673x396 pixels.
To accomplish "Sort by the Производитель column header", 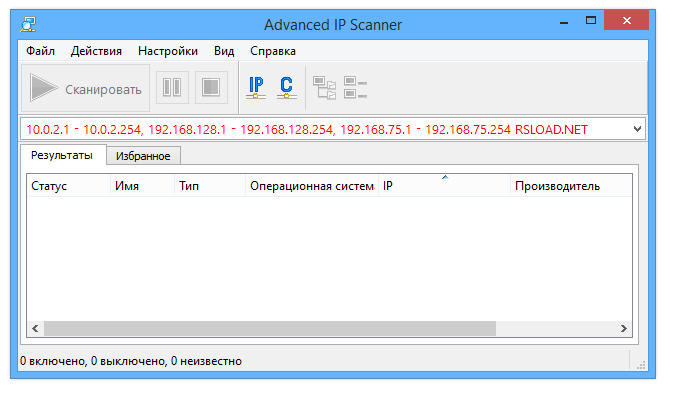I will click(571, 186).
